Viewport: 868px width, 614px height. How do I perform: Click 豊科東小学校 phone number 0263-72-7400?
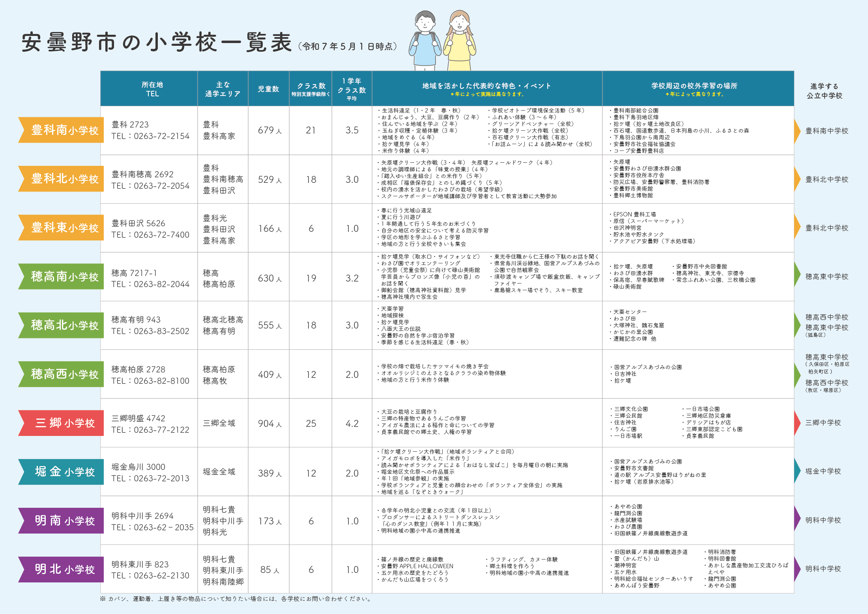click(x=161, y=235)
